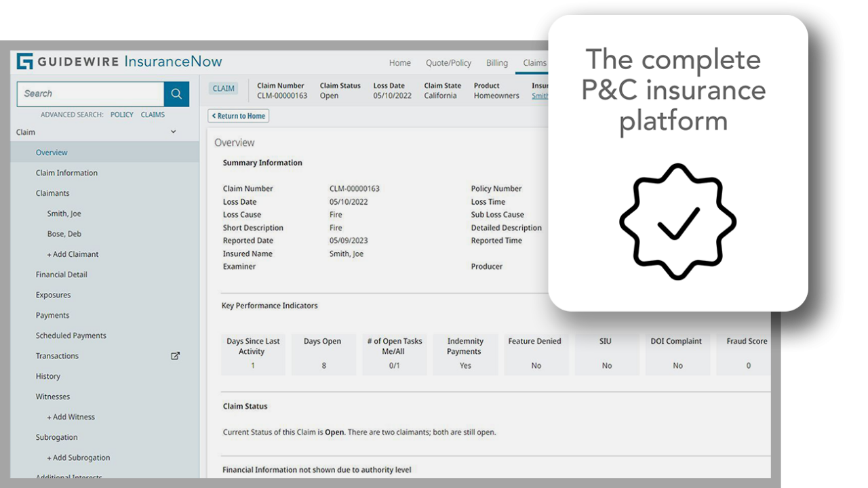This screenshot has height=488, width=868.
Task: Click + Add Claimant
Action: (x=73, y=254)
